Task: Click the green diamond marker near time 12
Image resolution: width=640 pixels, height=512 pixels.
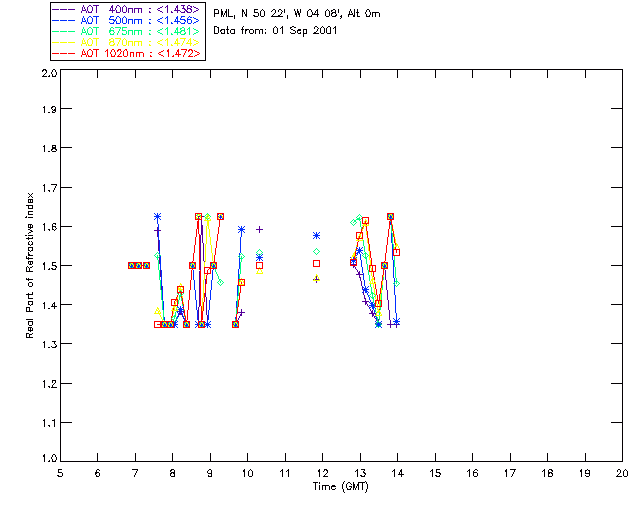Action: [316, 252]
